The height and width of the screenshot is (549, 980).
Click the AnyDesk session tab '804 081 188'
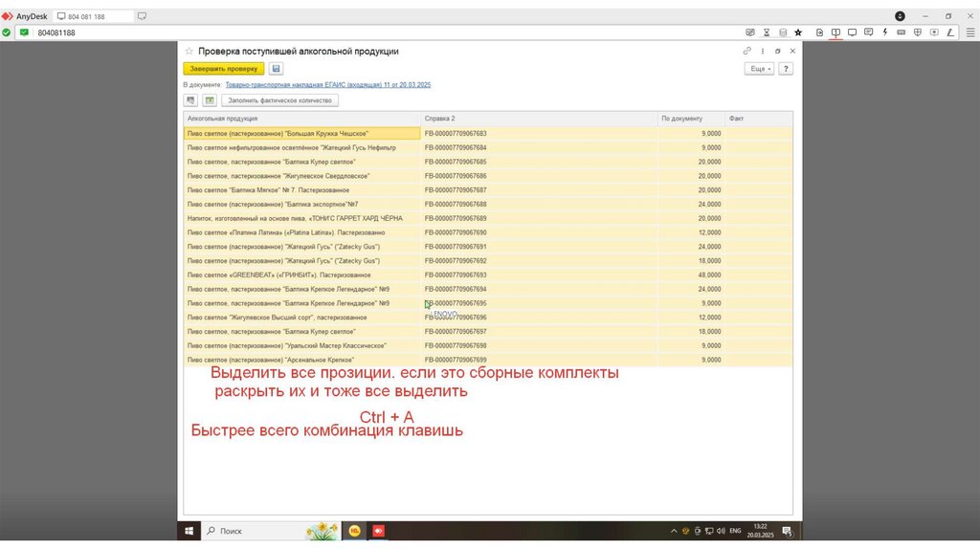coord(93,16)
